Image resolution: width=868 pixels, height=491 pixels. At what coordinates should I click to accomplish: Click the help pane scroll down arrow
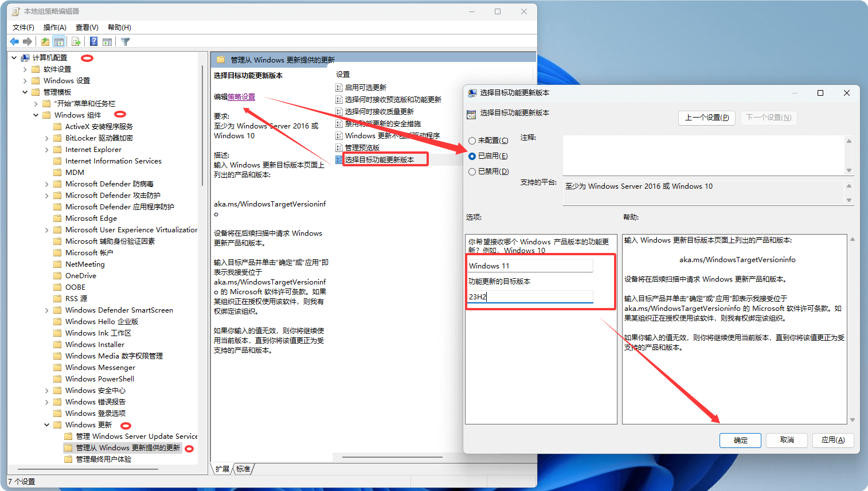[x=853, y=420]
